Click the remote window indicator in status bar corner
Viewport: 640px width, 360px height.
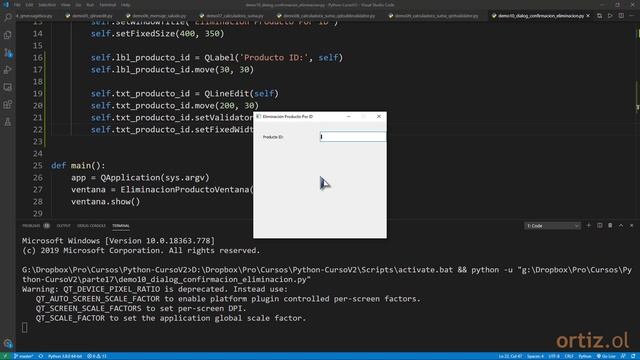[x=5, y=356]
